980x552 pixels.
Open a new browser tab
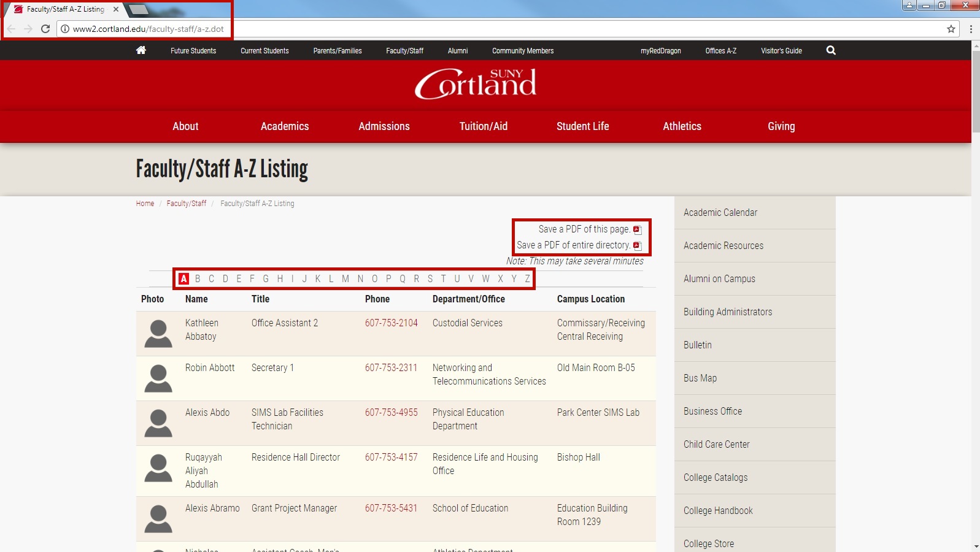pos(139,9)
